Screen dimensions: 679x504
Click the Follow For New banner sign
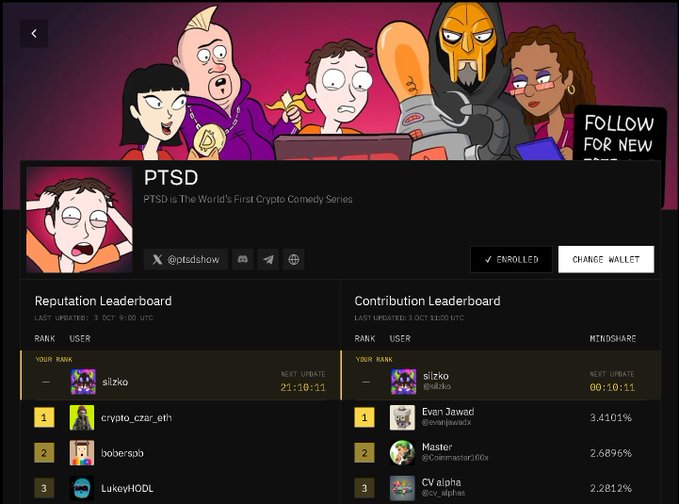[618, 134]
